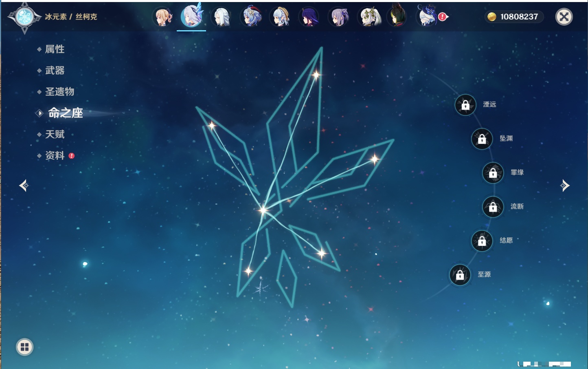Click the 结愿 constellation label
The width and height of the screenshot is (588, 369).
coord(506,240)
